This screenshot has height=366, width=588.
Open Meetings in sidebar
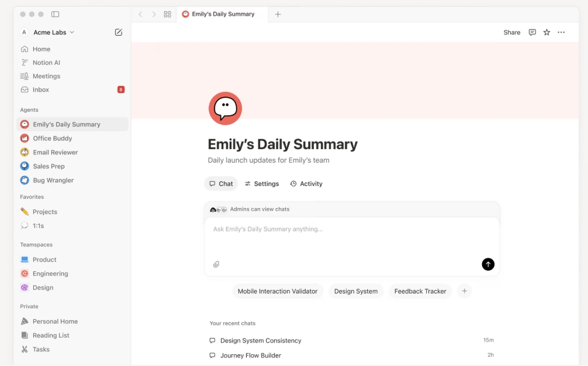click(x=72, y=76)
